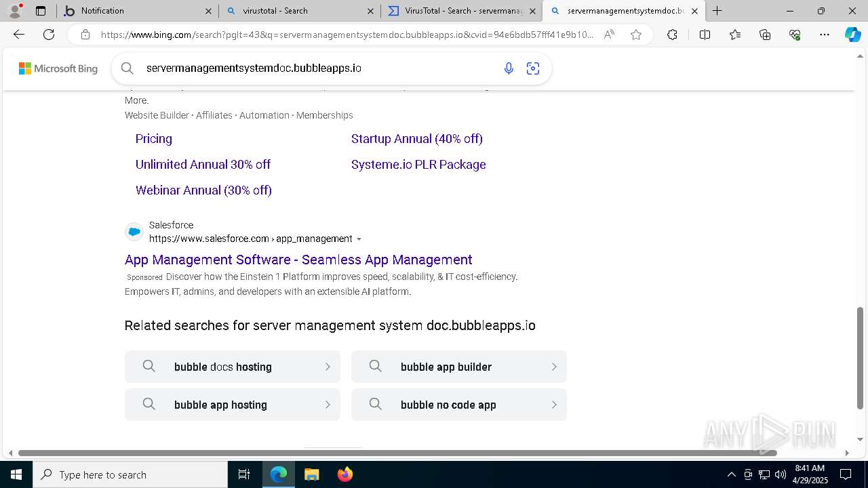Open the volume control in tray

point(780,474)
